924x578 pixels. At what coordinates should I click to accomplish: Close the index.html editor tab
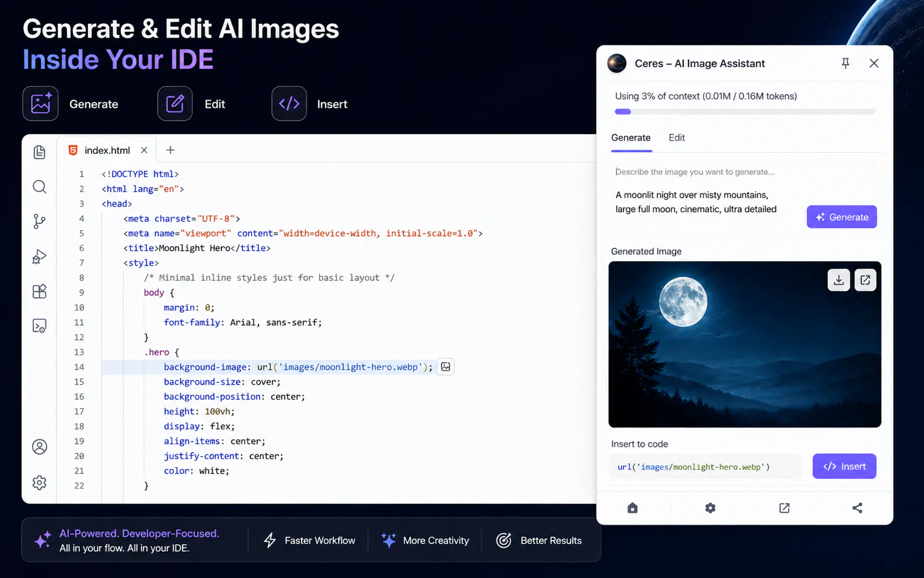pyautogui.click(x=144, y=150)
